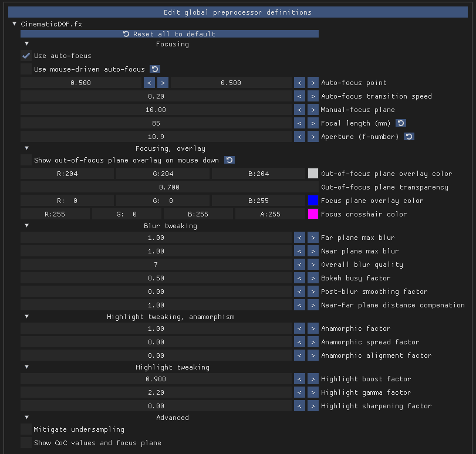Open the magenta Focus crosshair color swatch
476x454 pixels.
pos(313,214)
